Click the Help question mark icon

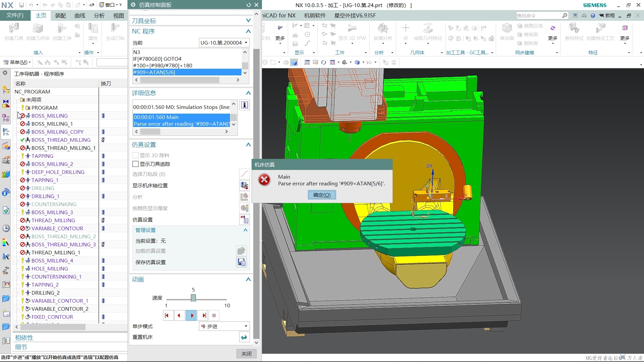(x=593, y=15)
